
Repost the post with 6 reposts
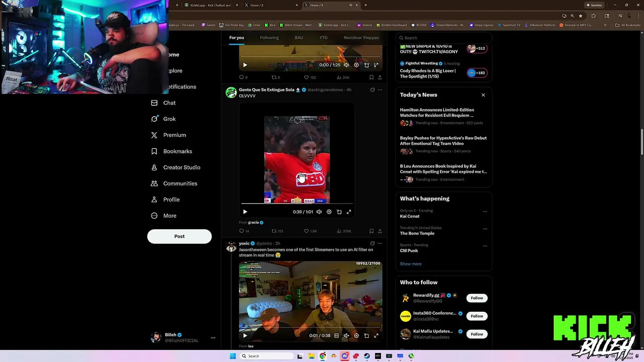[x=276, y=77]
